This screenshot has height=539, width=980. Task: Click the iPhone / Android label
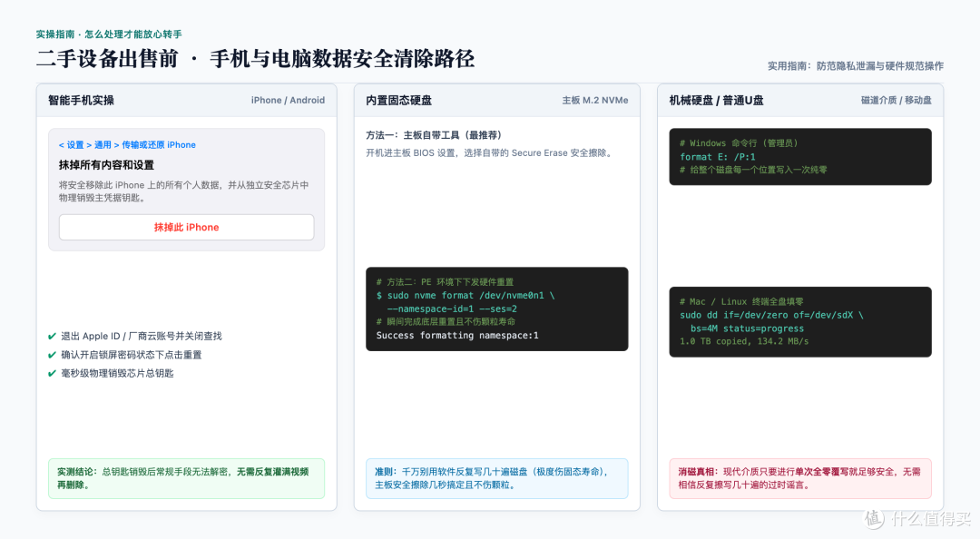pos(289,100)
